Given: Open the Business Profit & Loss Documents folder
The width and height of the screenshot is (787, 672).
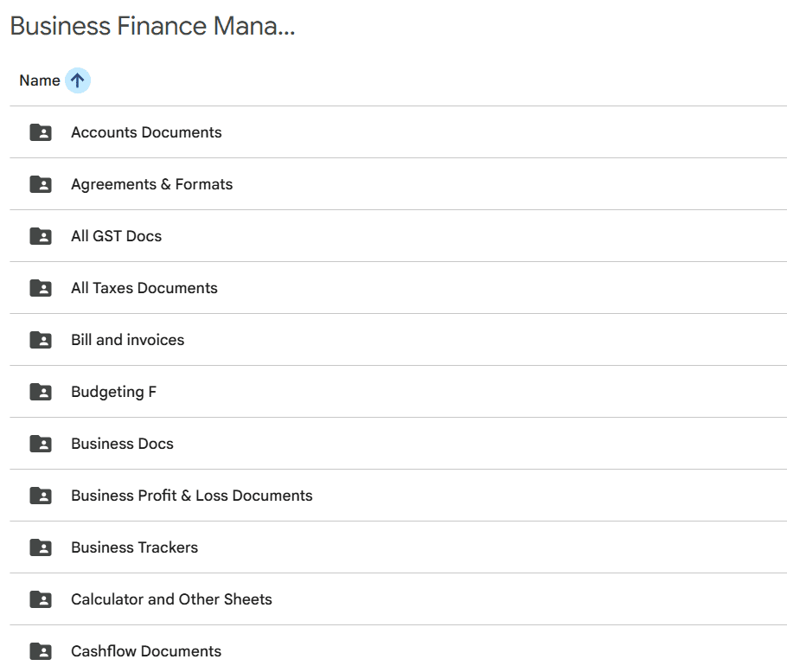Looking at the screenshot, I should click(191, 496).
